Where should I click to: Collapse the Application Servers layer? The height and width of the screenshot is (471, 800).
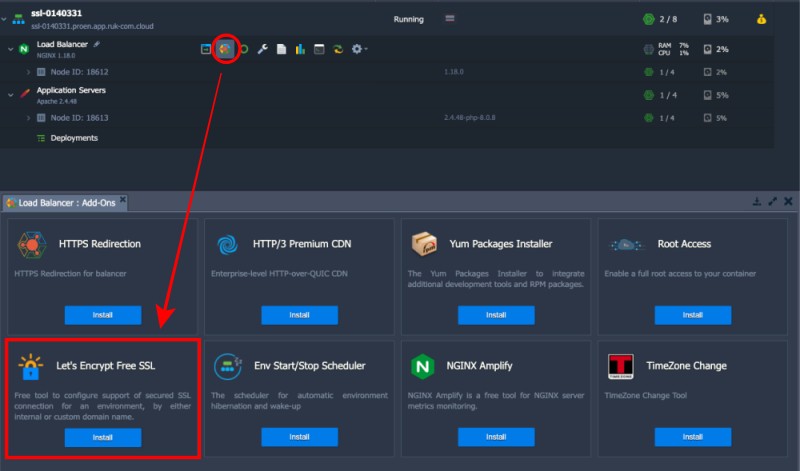point(10,95)
